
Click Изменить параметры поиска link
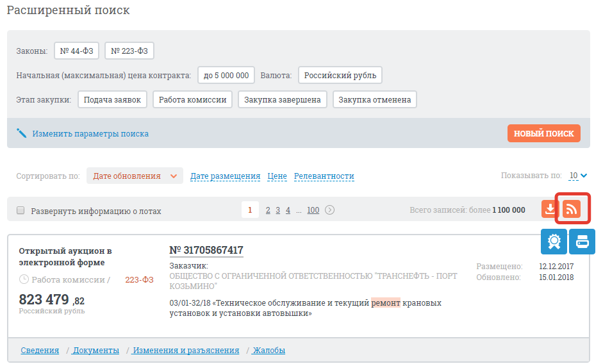pos(90,134)
